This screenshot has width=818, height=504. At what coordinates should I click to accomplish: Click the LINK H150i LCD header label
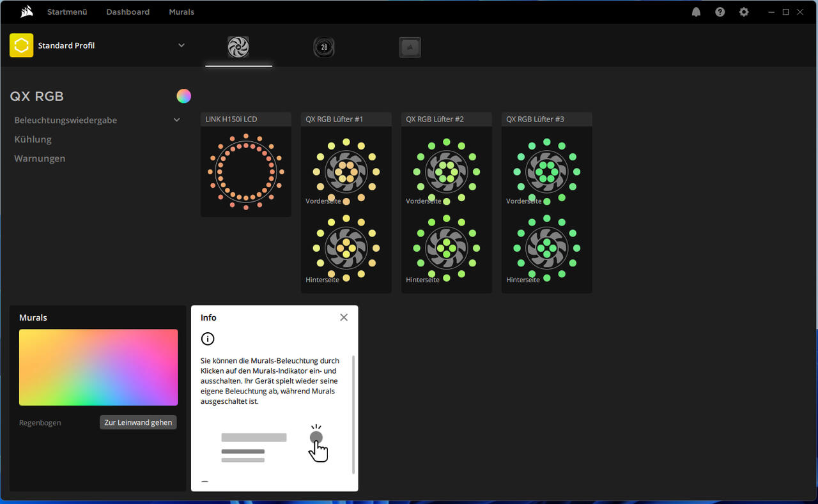(x=231, y=119)
